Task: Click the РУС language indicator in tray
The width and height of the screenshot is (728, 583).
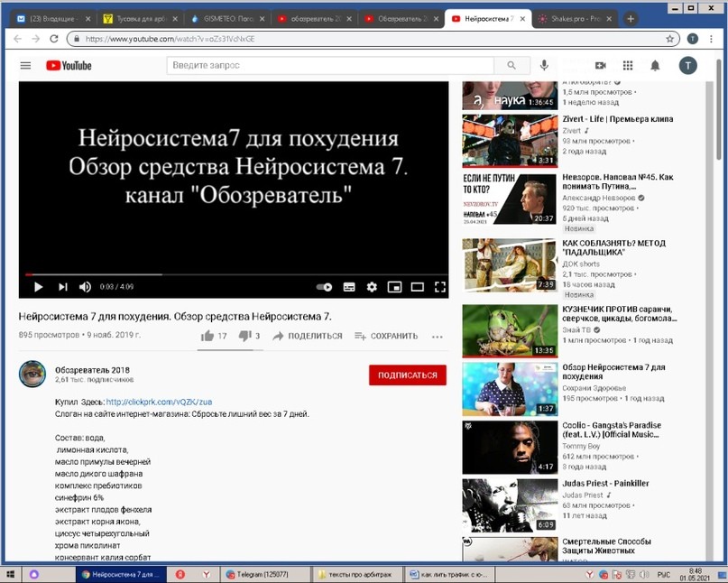Action: tap(663, 575)
